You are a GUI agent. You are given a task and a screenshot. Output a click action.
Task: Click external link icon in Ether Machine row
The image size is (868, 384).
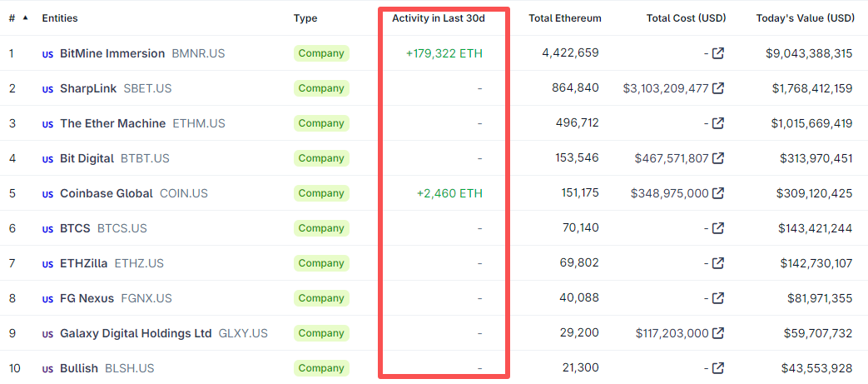718,123
